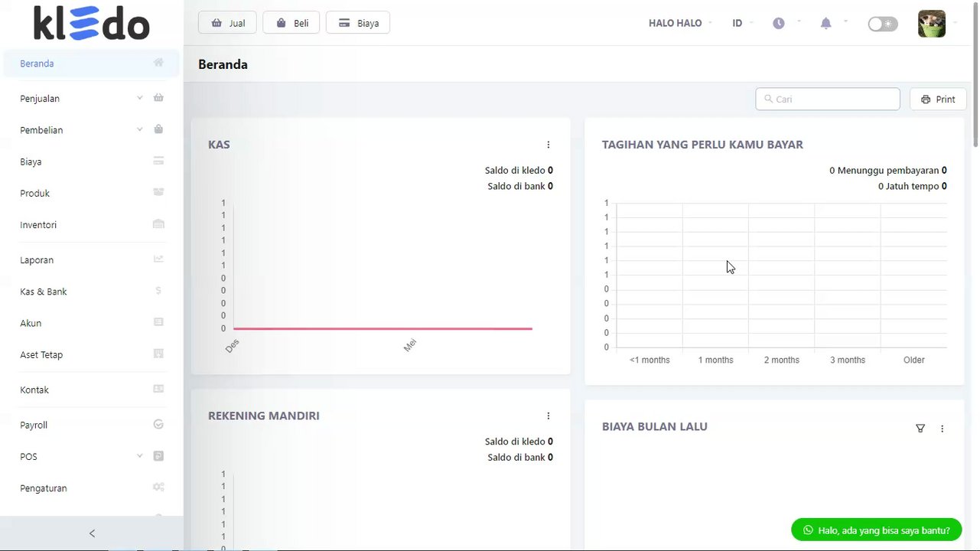Click the Biaya Bulan Lalu three-dot menu
The width and height of the screenshot is (980, 551).
click(942, 429)
